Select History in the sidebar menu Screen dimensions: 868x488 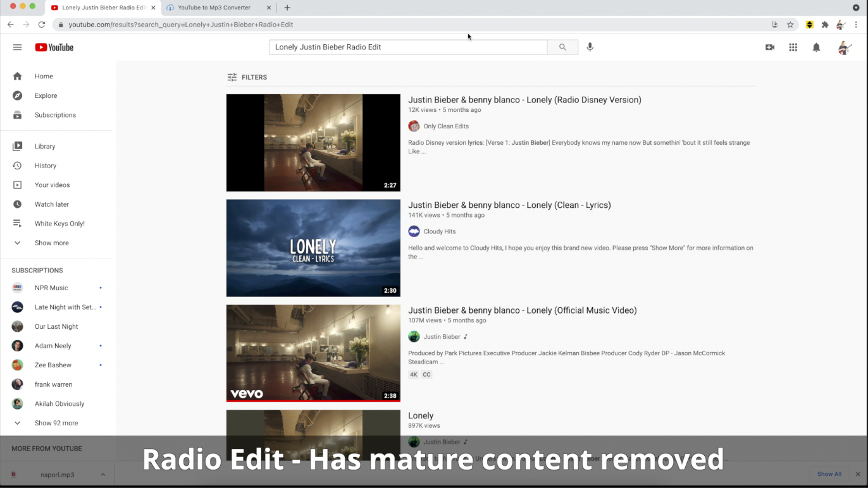[45, 165]
